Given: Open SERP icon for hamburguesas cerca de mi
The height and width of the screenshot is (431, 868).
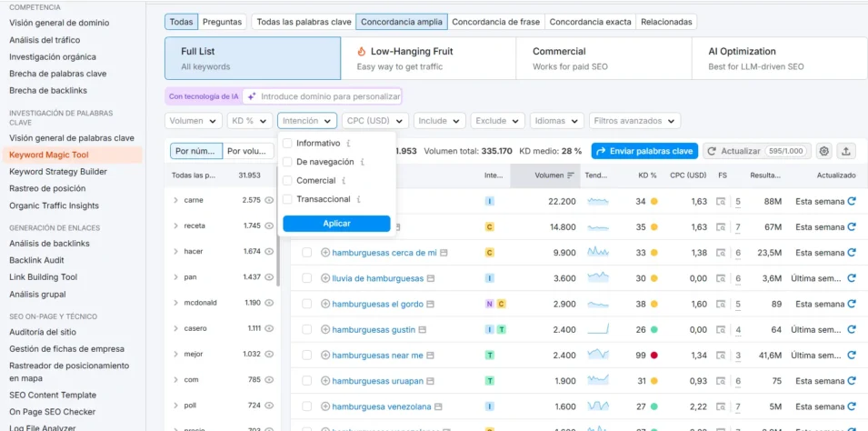Looking at the screenshot, I should coord(444,253).
